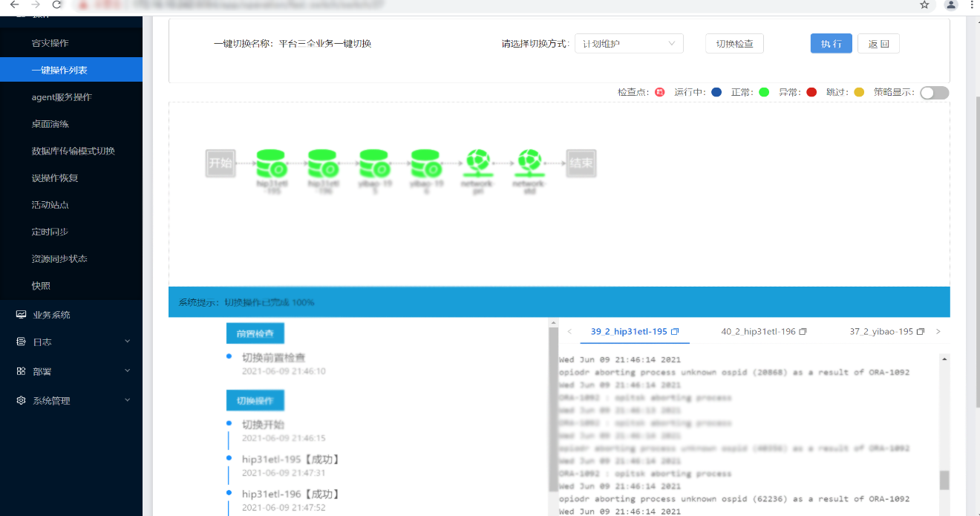This screenshot has width=980, height=516.
Task: Reload the page with browser refresh
Action: pyautogui.click(x=56, y=5)
